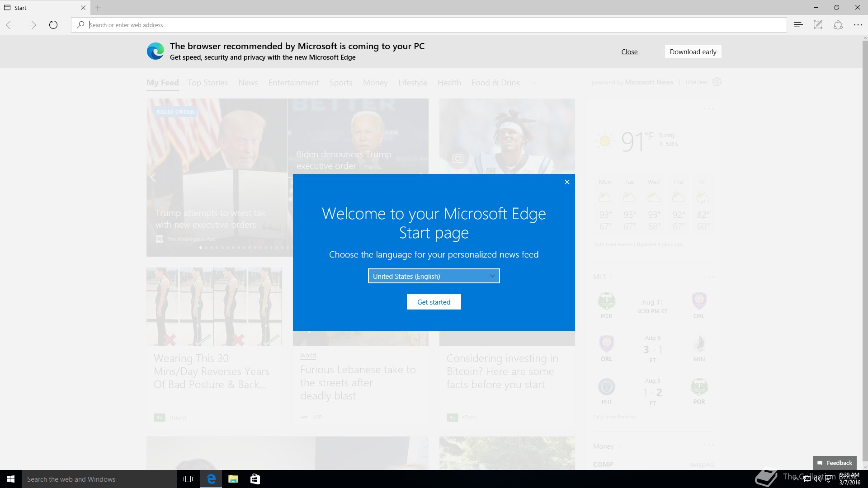Click the Close link in the banner

(x=629, y=52)
